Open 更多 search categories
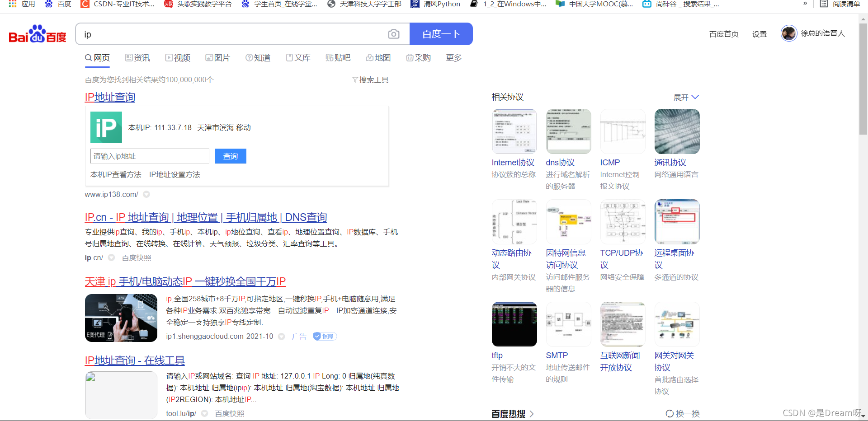 454,58
